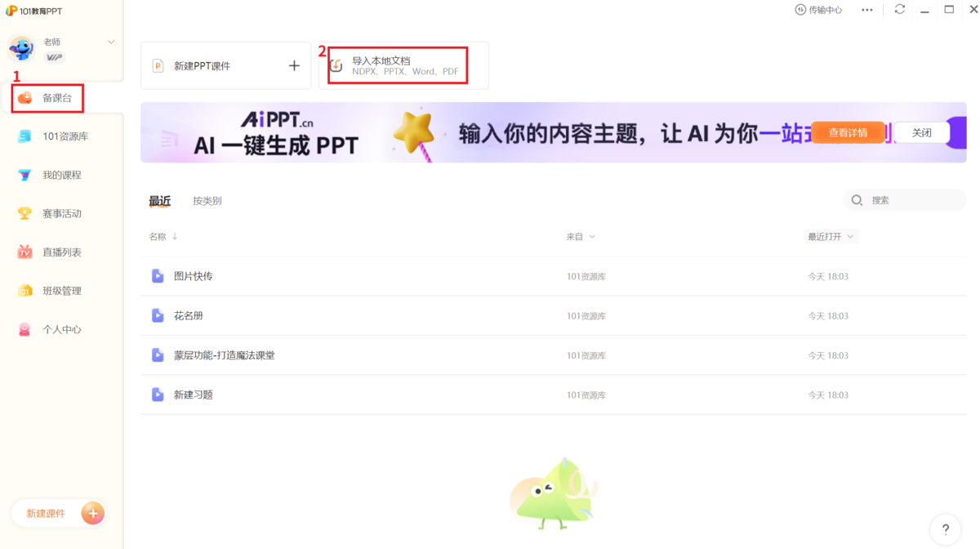Open the more options ellipsis menu
The width and height of the screenshot is (980, 549).
click(x=867, y=10)
